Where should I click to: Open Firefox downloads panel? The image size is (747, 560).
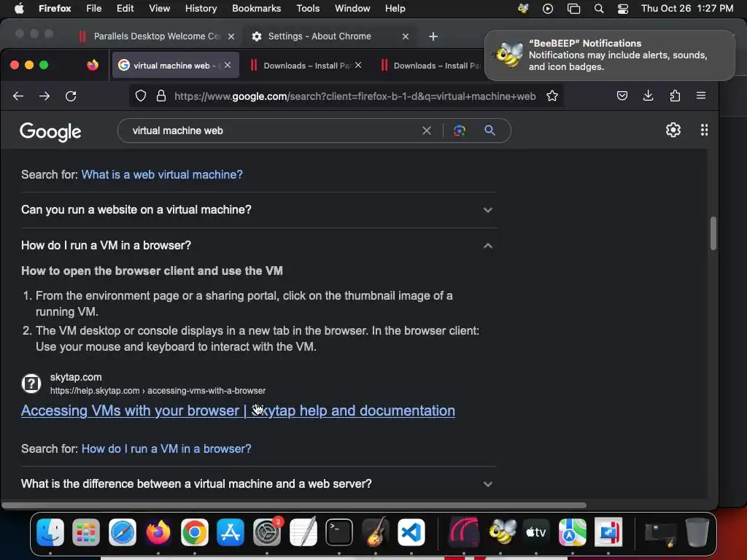(648, 96)
